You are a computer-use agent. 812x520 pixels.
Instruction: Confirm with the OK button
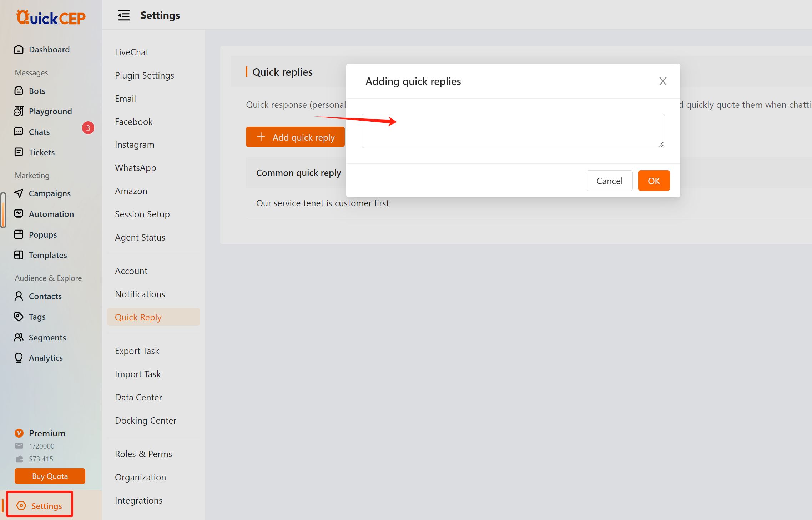click(x=654, y=181)
